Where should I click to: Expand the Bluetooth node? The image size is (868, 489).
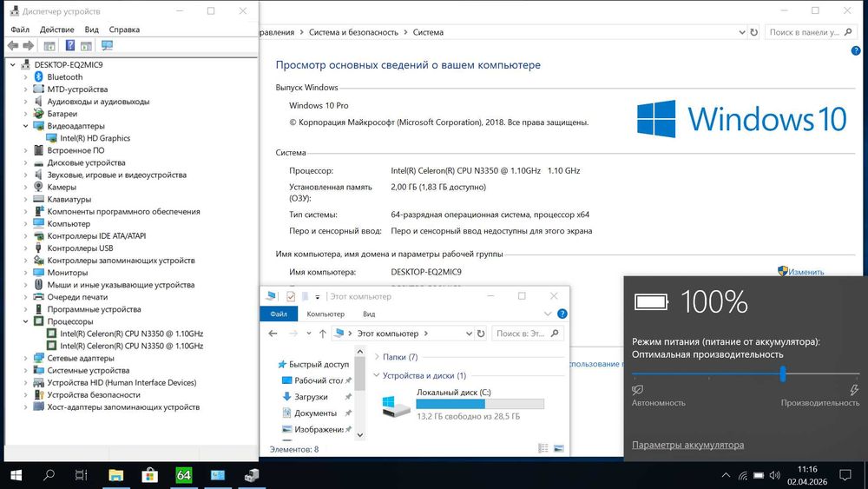click(25, 77)
